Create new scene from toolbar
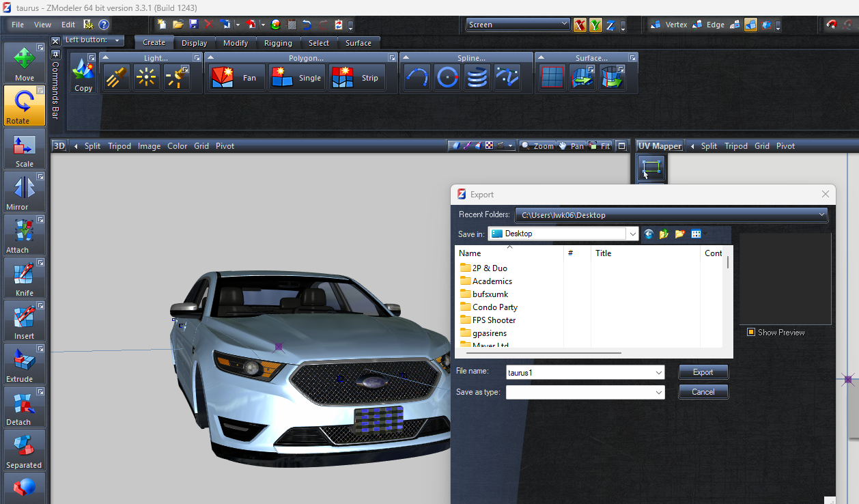The height and width of the screenshot is (504, 859). 163,24
